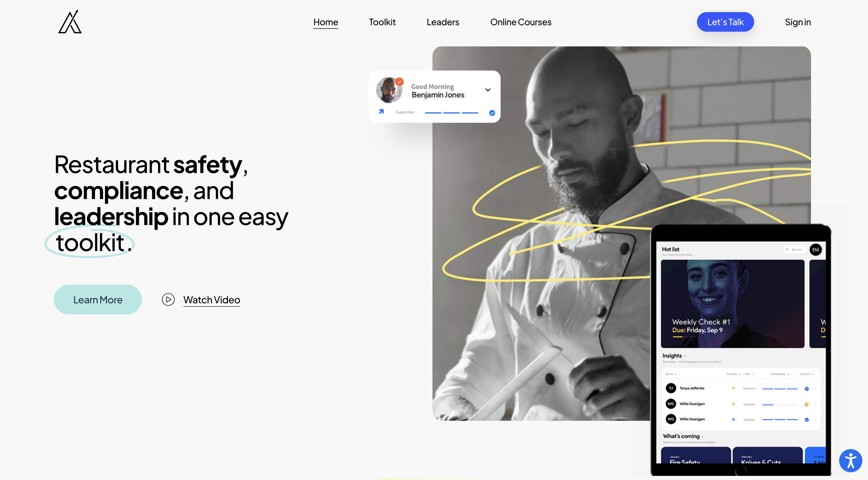The height and width of the screenshot is (480, 868).
Task: Click the TJ initials badge for Tonya Jefferies
Action: coord(670,388)
